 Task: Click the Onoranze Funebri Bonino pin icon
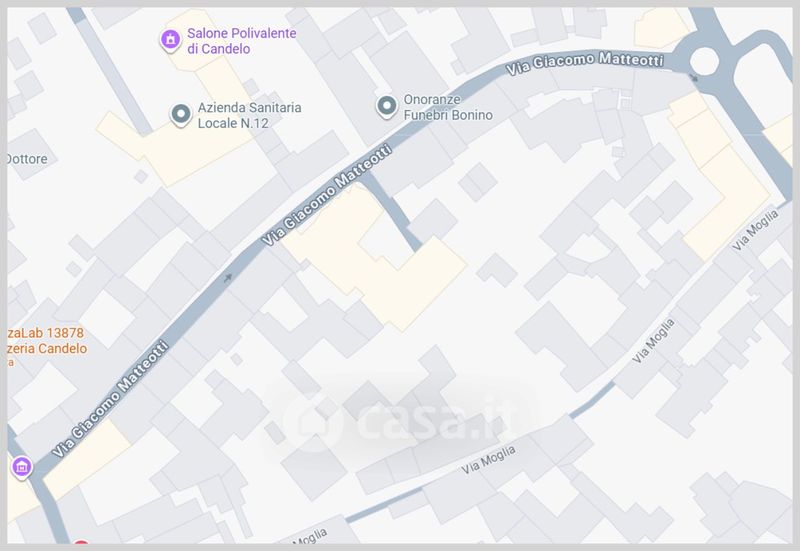(387, 107)
